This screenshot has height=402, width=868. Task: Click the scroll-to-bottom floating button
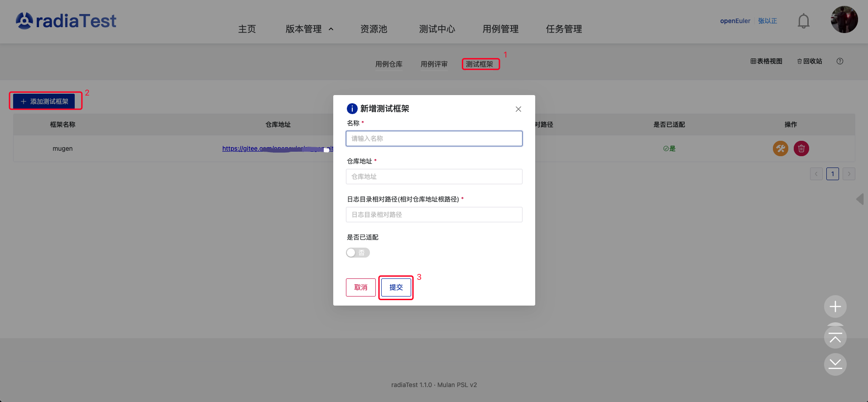coord(835,364)
